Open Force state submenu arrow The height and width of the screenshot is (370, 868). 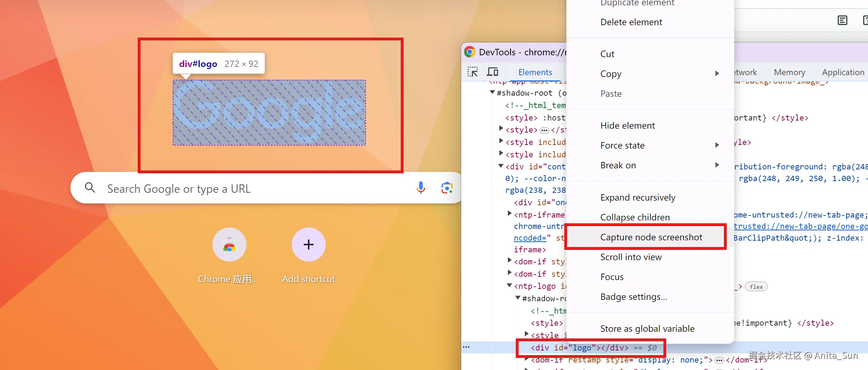pyautogui.click(x=717, y=145)
